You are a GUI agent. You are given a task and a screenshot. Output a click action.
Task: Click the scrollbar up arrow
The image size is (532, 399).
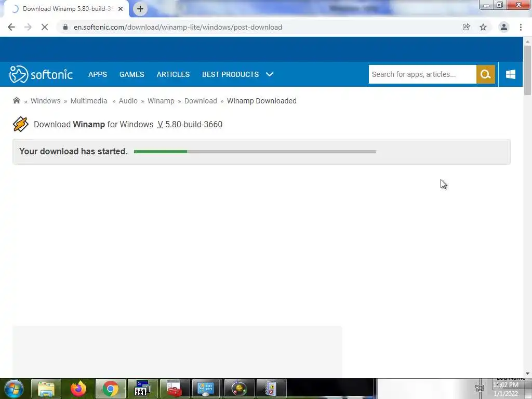coord(527,42)
